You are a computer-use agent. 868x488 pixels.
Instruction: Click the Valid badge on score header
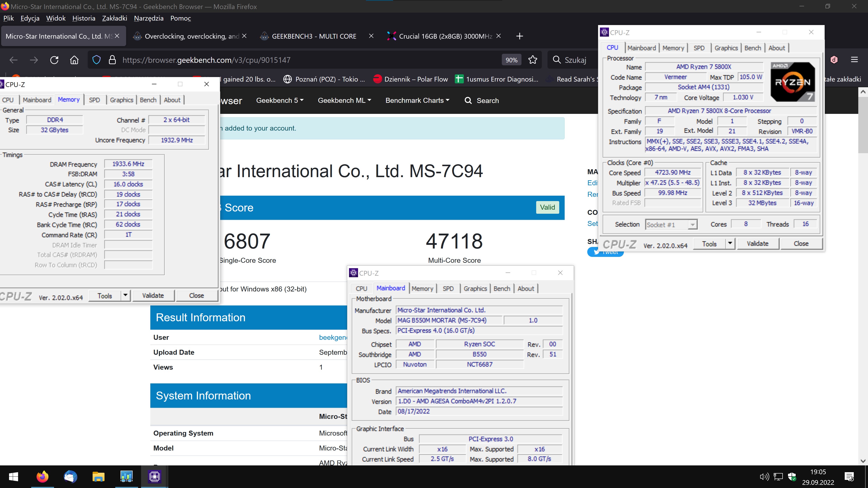tap(547, 207)
